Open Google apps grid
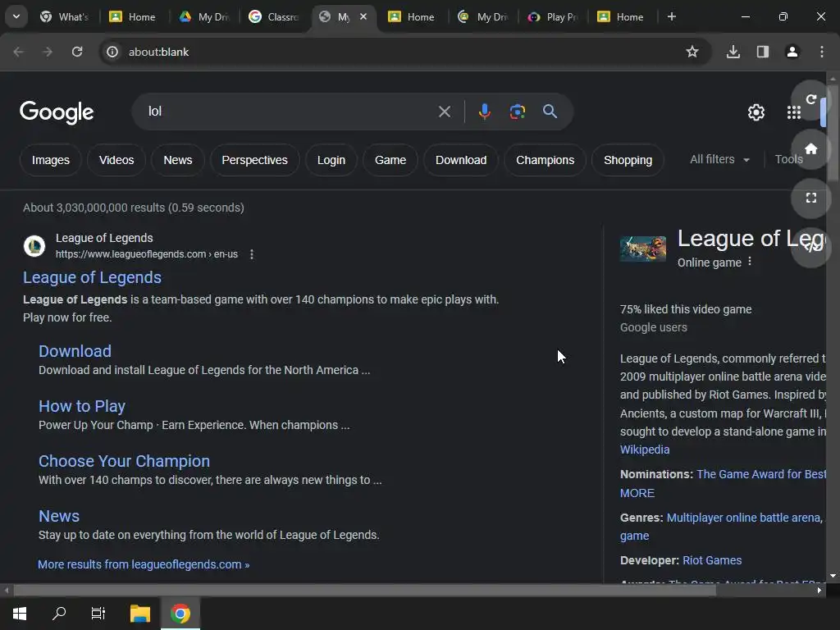Screen dimensions: 840x630 (x=793, y=112)
